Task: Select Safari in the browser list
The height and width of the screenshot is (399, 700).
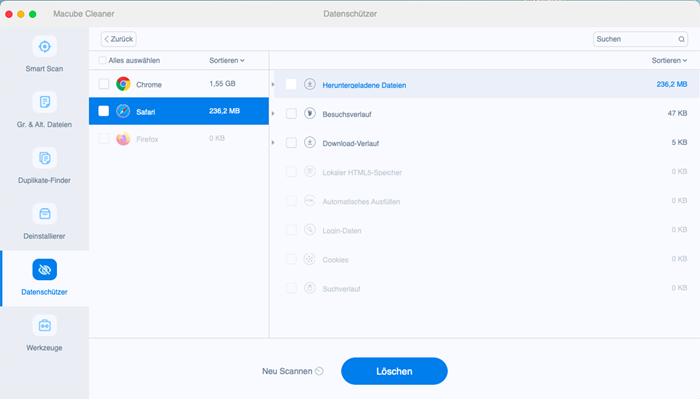Action: 179,111
